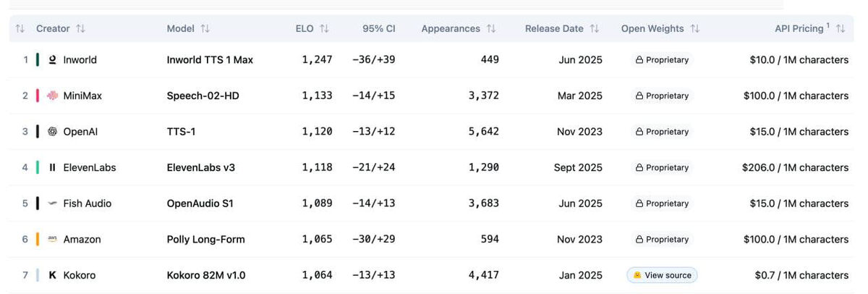Image resolution: width=868 pixels, height=294 pixels.
Task: Click the Inworld logo icon
Action: [x=52, y=60]
